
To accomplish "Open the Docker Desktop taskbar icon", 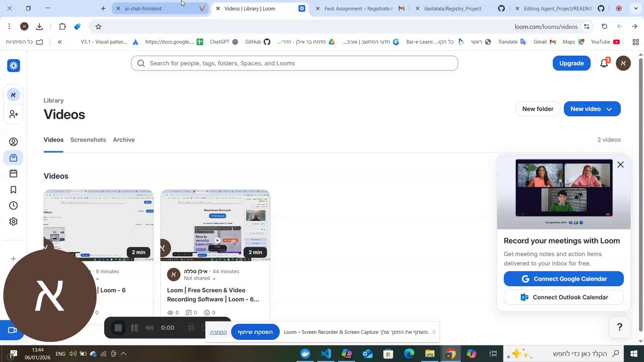I will click(x=305, y=354).
